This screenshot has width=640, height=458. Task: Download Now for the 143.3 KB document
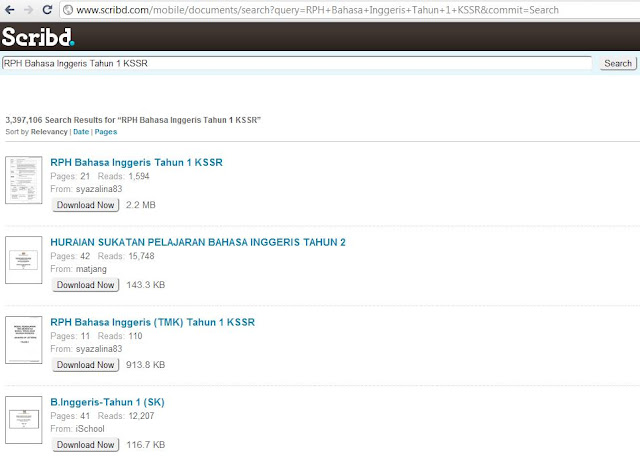click(86, 285)
